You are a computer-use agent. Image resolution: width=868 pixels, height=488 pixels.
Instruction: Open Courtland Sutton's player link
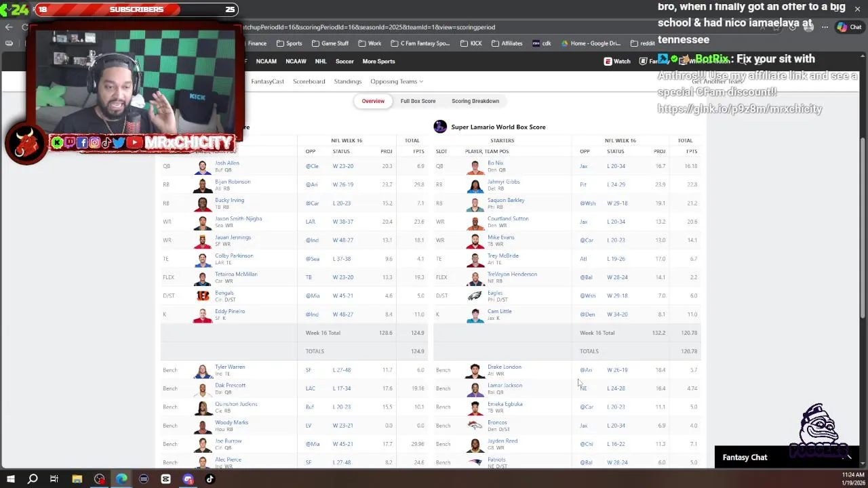[x=508, y=218]
